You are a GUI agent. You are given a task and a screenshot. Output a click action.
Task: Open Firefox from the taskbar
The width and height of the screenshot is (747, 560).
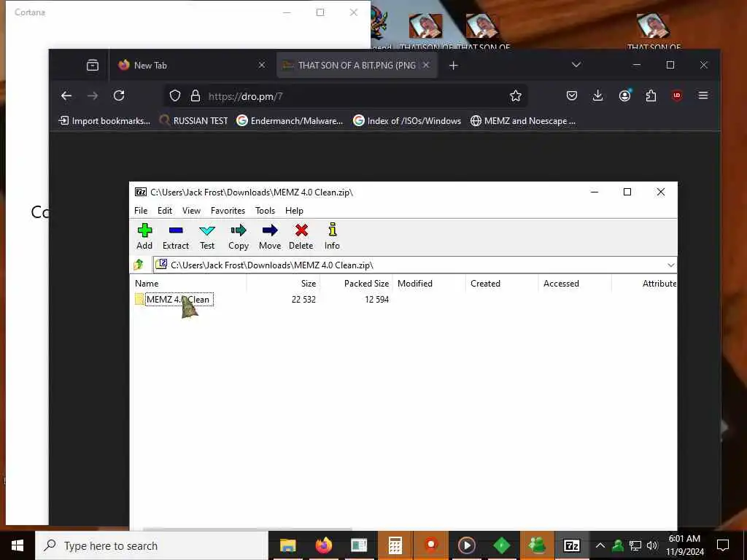coord(323,545)
